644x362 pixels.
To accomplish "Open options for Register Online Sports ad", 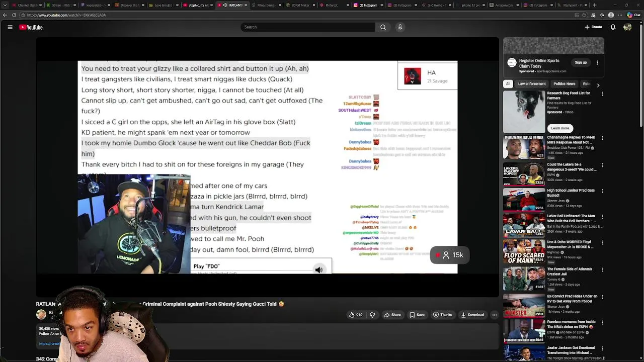I will pos(597,63).
